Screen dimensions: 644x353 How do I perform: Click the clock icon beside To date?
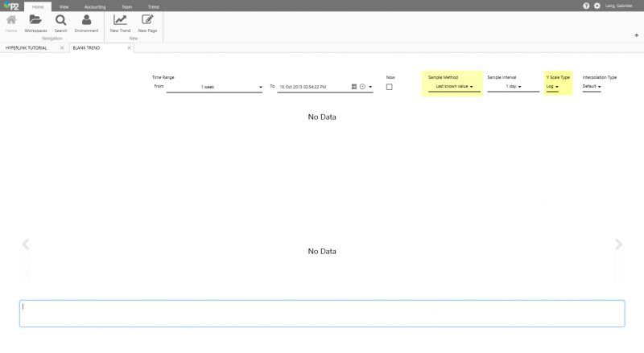362,86
